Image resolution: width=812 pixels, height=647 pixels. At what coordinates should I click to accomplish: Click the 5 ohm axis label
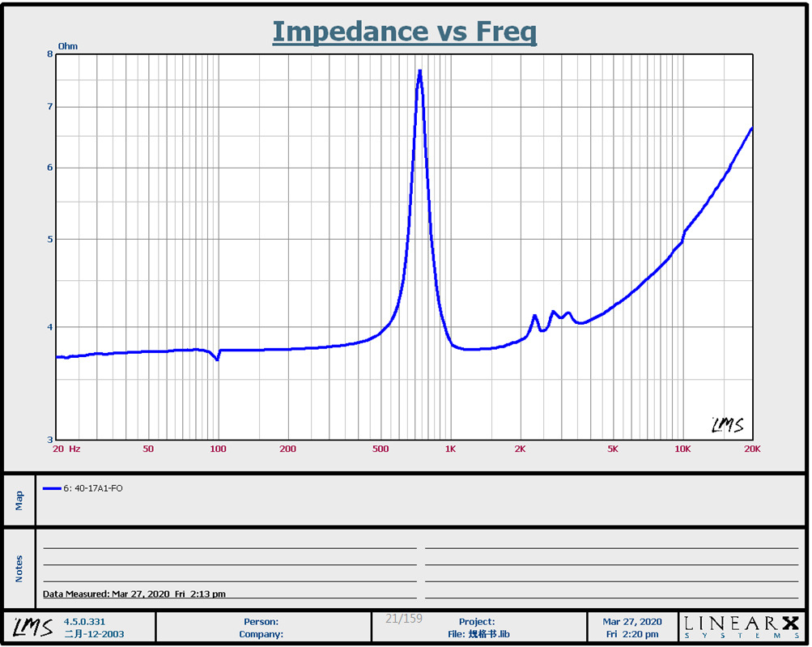pos(49,240)
